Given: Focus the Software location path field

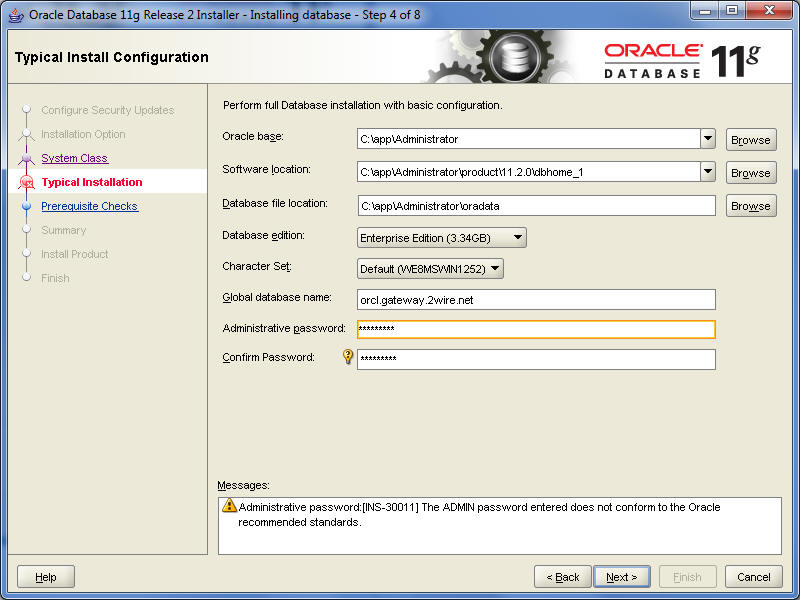Looking at the screenshot, I should 529,172.
